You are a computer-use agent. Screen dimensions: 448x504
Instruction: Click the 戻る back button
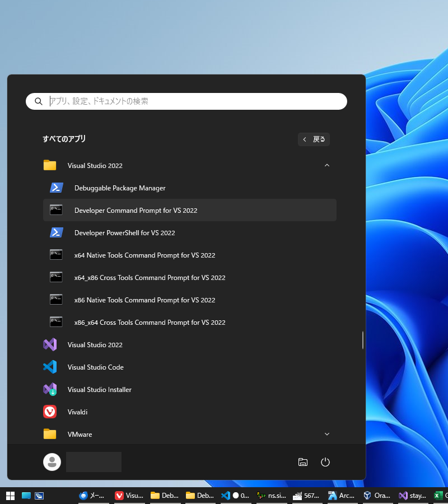pos(314,139)
